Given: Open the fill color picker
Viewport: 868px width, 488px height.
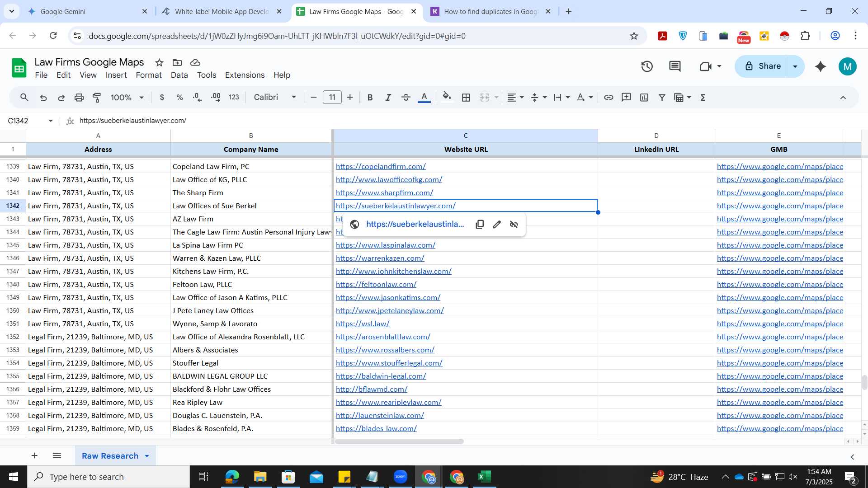Looking at the screenshot, I should pos(447,97).
